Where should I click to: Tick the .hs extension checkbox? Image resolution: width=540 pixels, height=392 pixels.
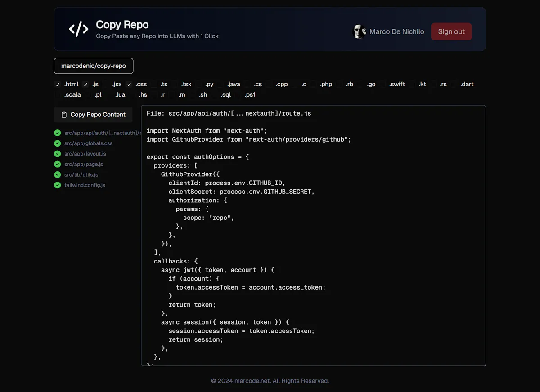[132, 95]
